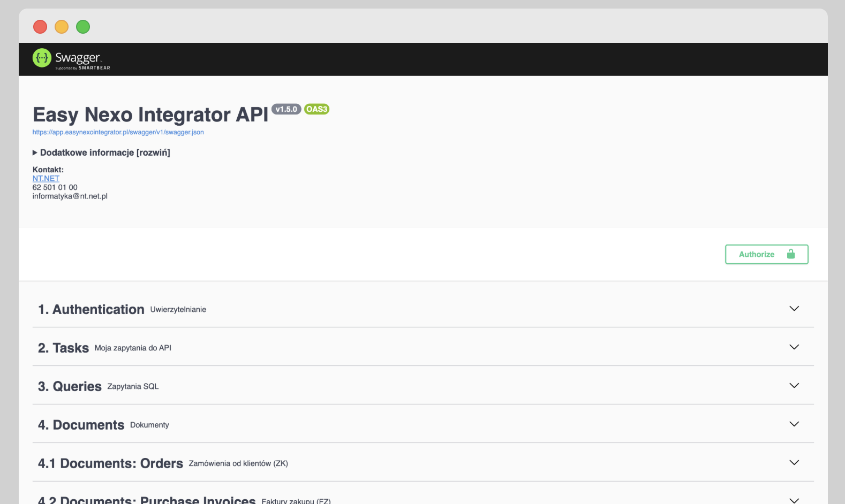Expand the 4. Documents section chevron
The image size is (845, 504).
click(x=794, y=424)
